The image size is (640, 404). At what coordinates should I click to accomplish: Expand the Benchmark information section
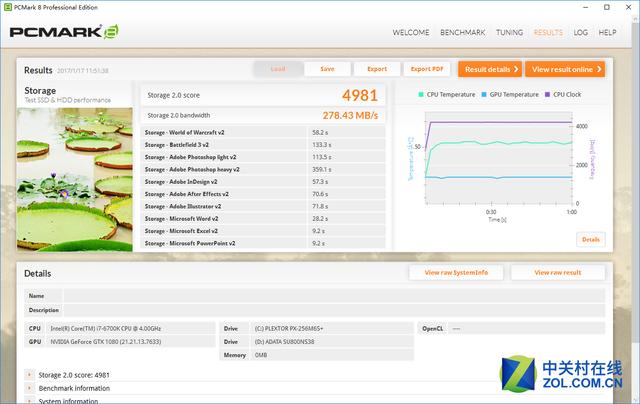[28, 388]
